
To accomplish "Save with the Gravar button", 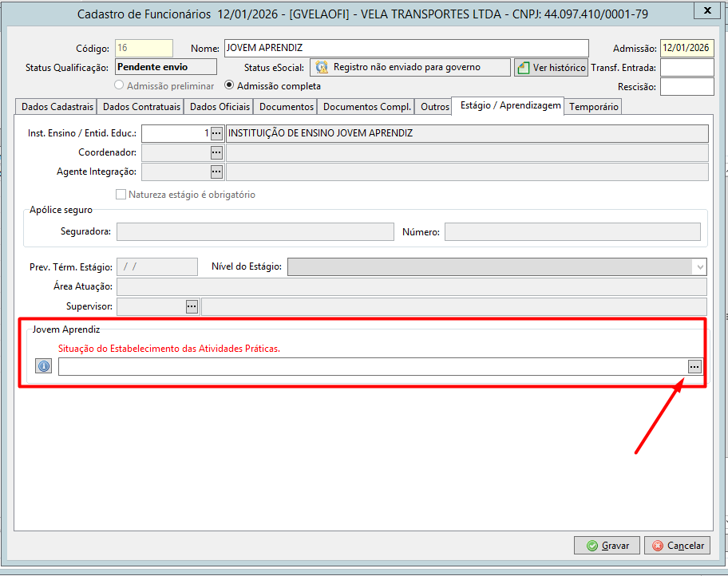I will click(x=607, y=546).
